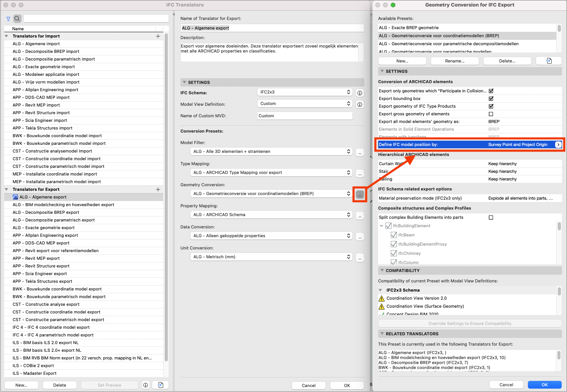Screen dimensions: 567x392
Task: Click the search magnifier icon
Action: [17, 18]
